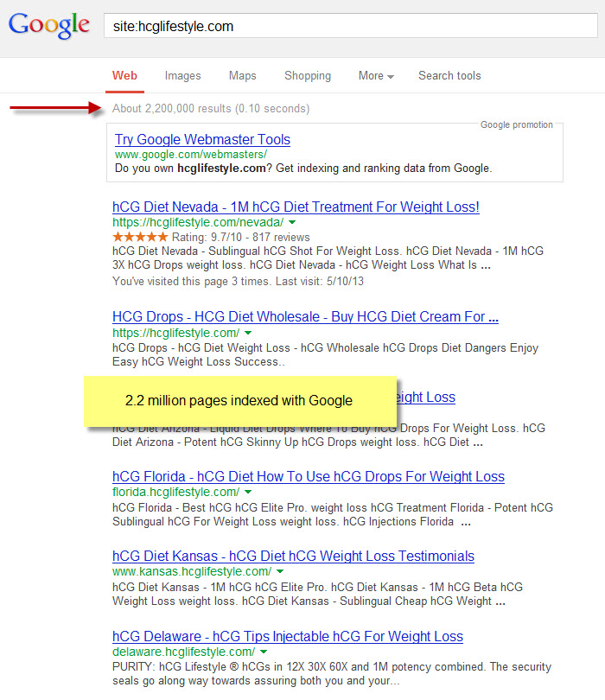Open hCG Diet Kansas Testimonials result
The height and width of the screenshot is (700, 605).
tap(293, 557)
